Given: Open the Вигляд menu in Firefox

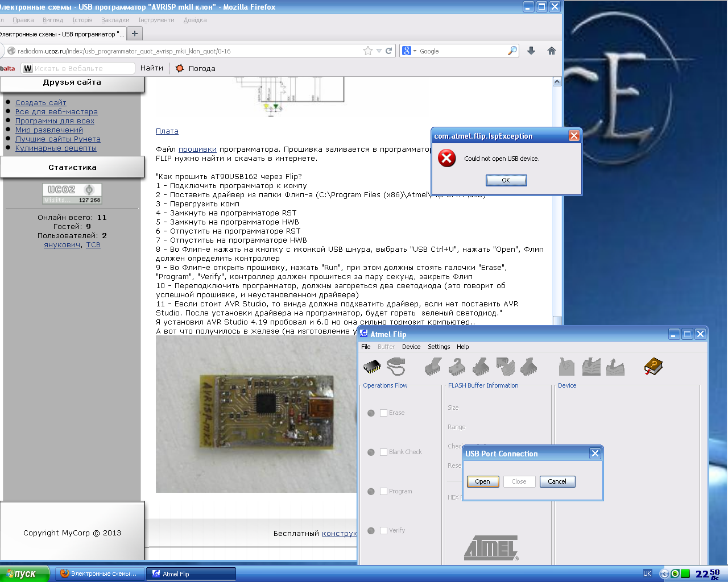Looking at the screenshot, I should pos(53,20).
